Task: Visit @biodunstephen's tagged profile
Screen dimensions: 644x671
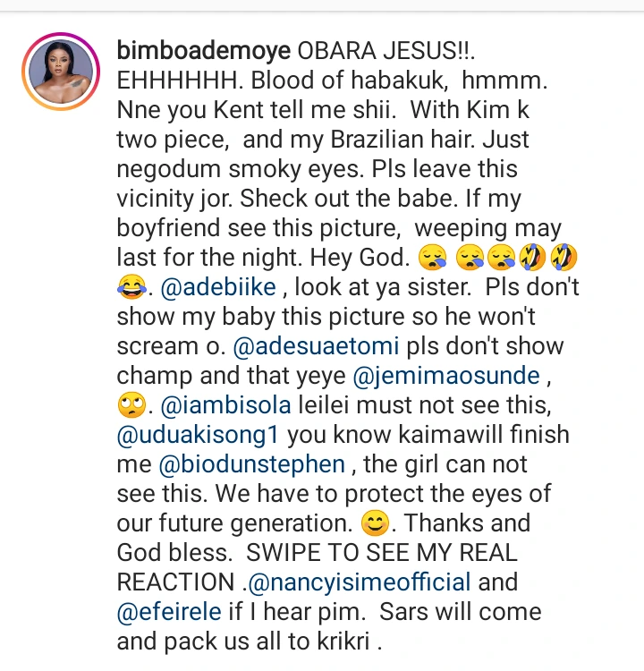Action: coord(252,464)
